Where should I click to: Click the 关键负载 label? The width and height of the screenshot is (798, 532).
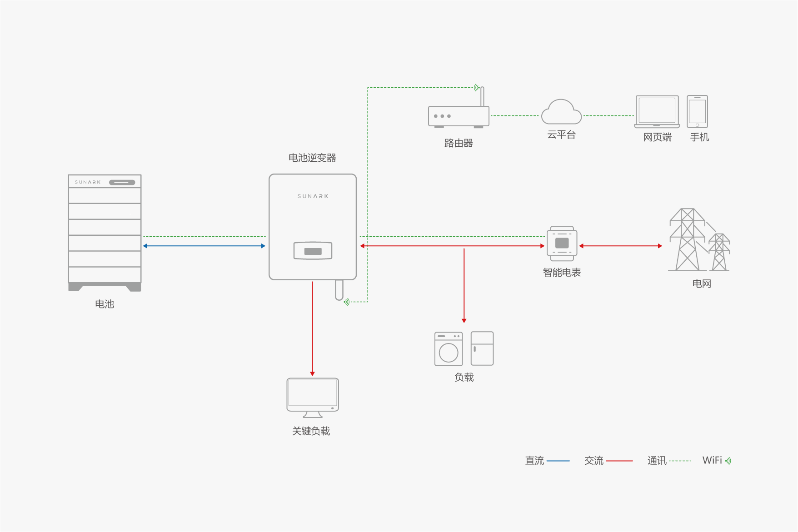point(311,431)
